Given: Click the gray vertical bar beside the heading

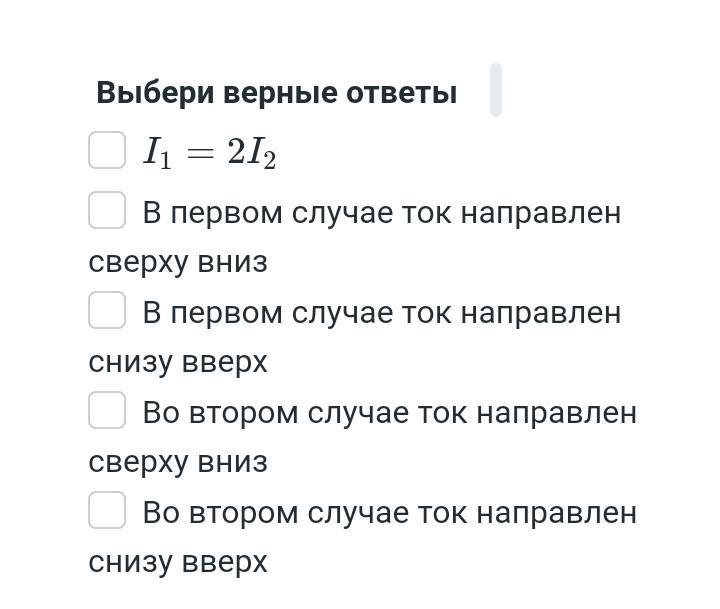Looking at the screenshot, I should point(495,90).
